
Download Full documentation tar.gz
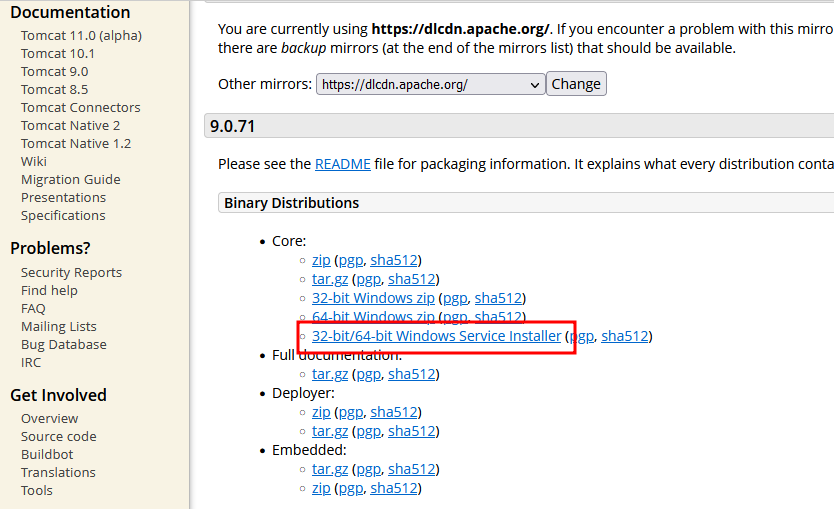click(330, 375)
